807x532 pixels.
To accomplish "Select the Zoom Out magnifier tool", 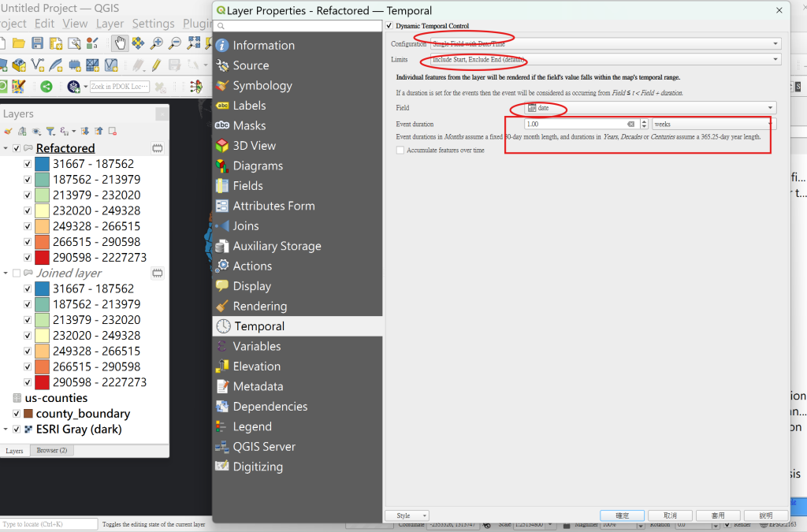I will (x=175, y=43).
